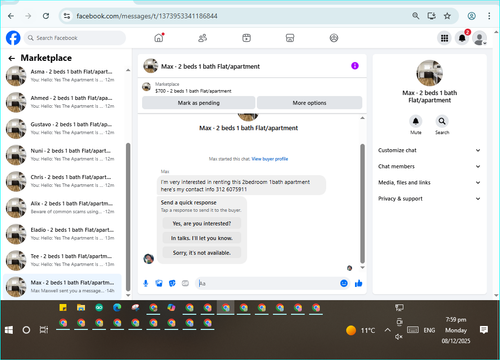Open the purple conversation info icon

click(355, 66)
